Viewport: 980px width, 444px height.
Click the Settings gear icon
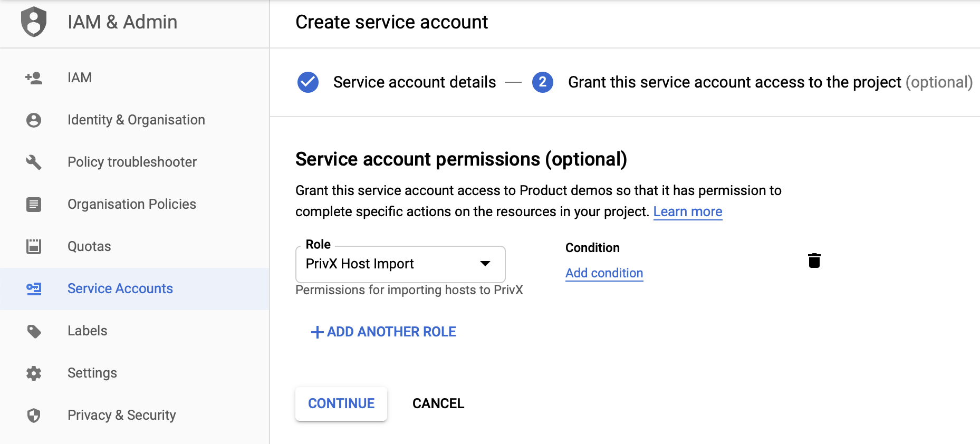point(34,373)
